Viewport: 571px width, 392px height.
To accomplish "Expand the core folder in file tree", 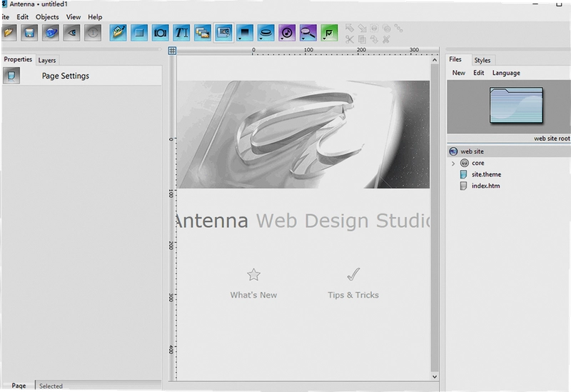I will coord(453,164).
